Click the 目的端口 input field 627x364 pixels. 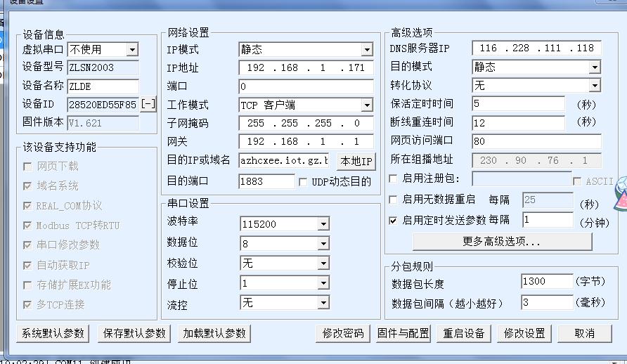pyautogui.click(x=266, y=181)
